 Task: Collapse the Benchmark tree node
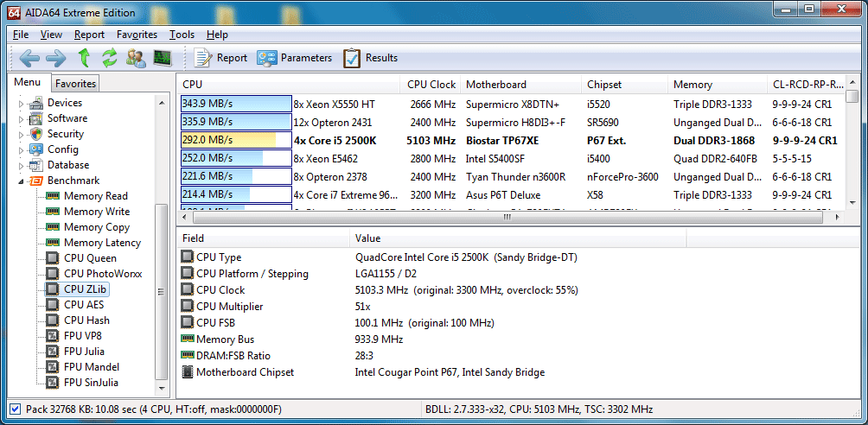[x=22, y=181]
